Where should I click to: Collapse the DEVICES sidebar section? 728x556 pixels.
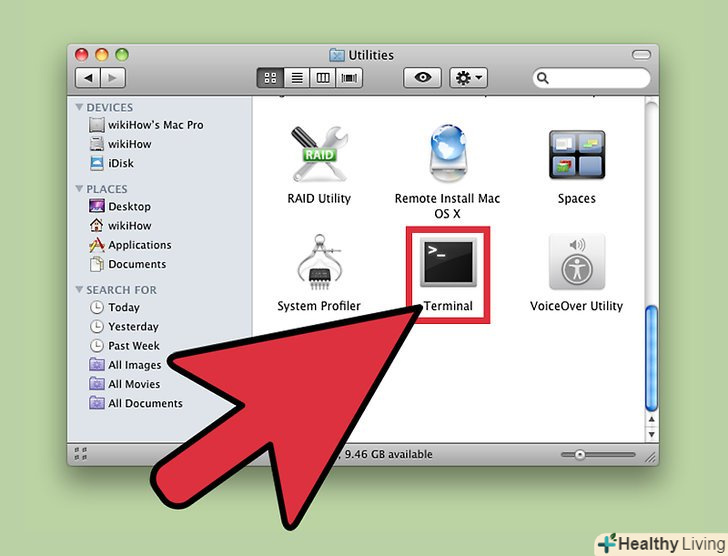click(x=79, y=107)
